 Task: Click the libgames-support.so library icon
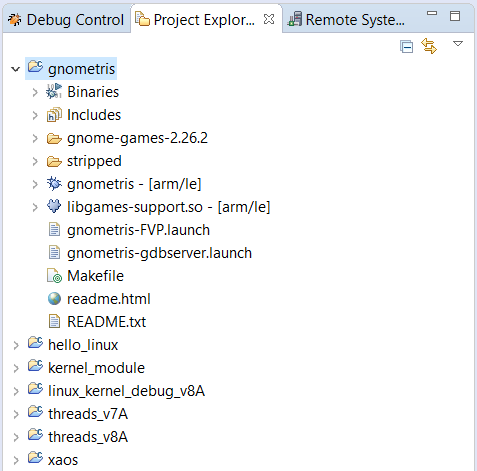[x=54, y=206]
